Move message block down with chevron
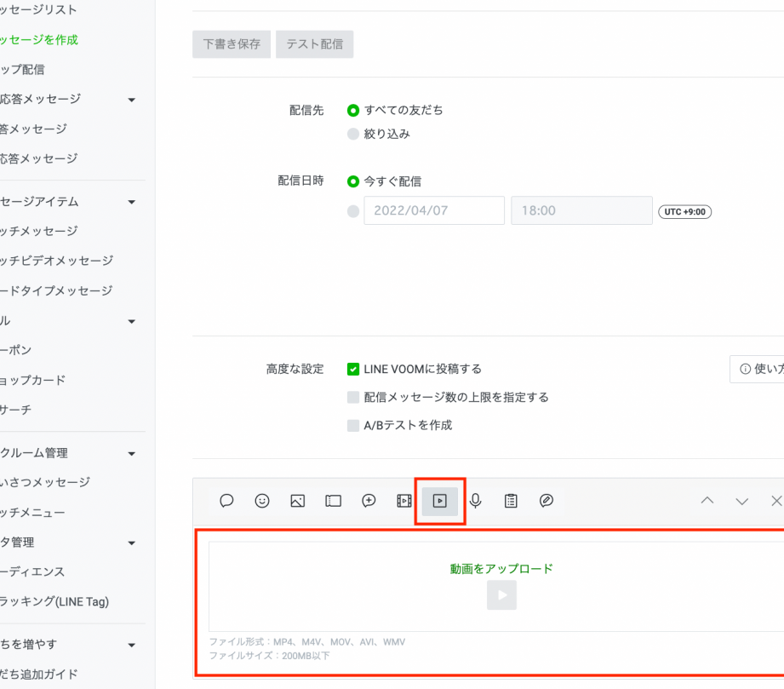784x689 pixels. point(742,501)
